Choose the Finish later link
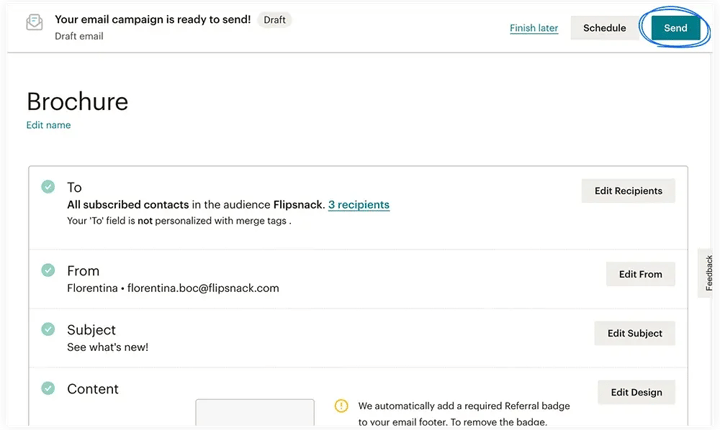The height and width of the screenshot is (430, 720). click(534, 28)
